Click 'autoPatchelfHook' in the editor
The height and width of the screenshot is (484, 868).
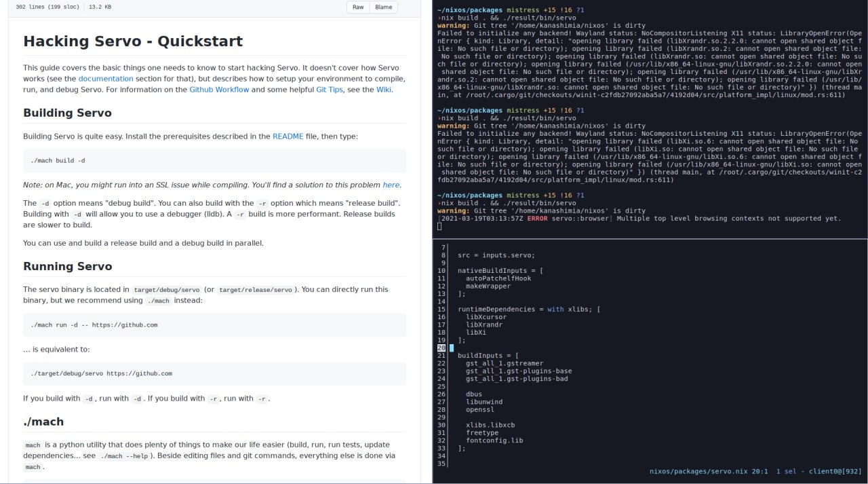498,278
